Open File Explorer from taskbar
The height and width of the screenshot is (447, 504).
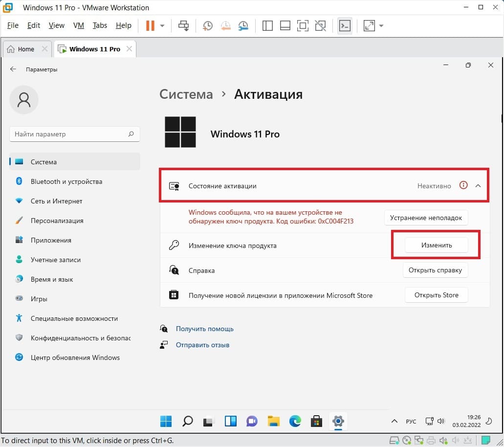[x=274, y=421]
